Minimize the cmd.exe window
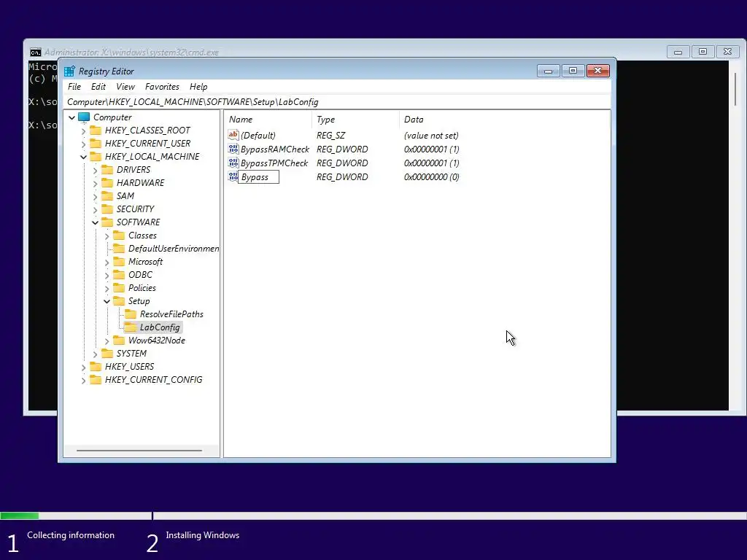This screenshot has height=560, width=747. pos(678,52)
